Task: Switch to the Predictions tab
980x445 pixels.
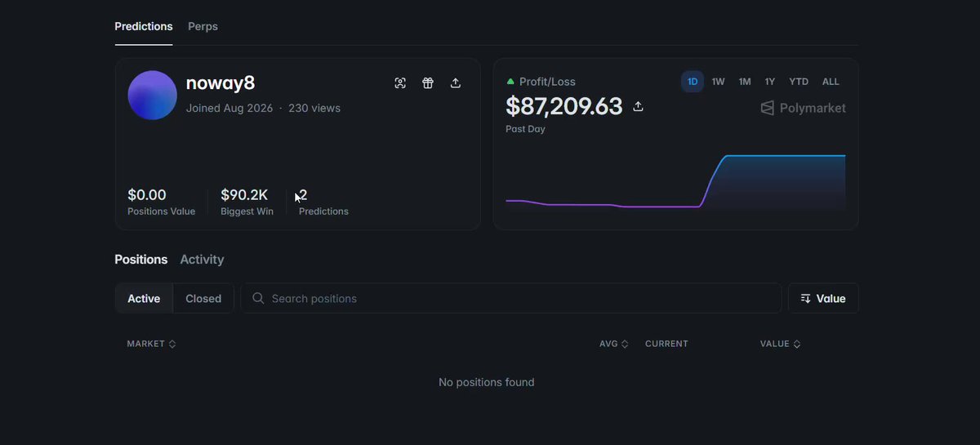Action: [x=144, y=26]
